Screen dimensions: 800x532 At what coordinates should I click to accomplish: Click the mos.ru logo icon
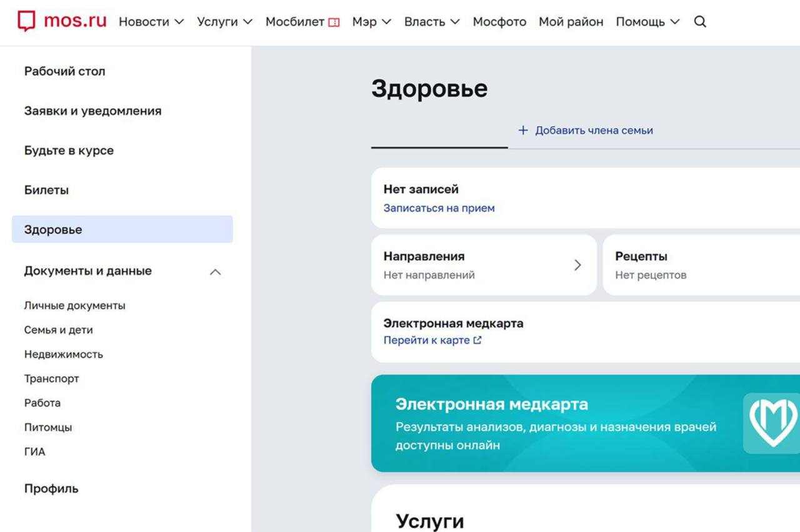[26, 21]
